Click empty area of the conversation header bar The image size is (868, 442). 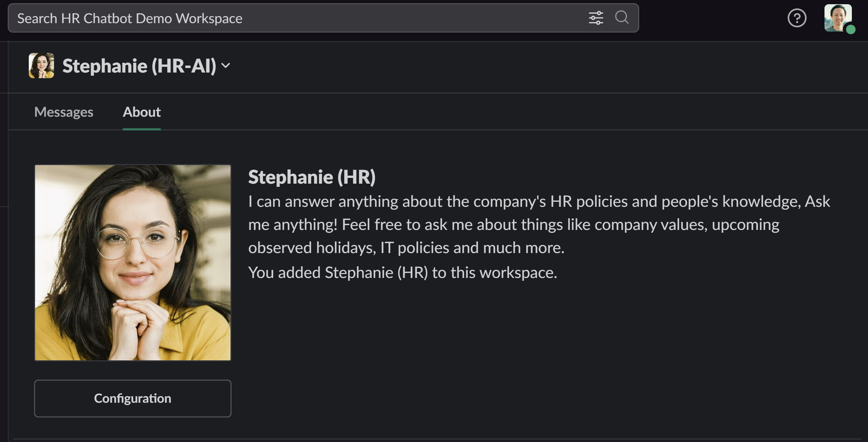point(526,67)
